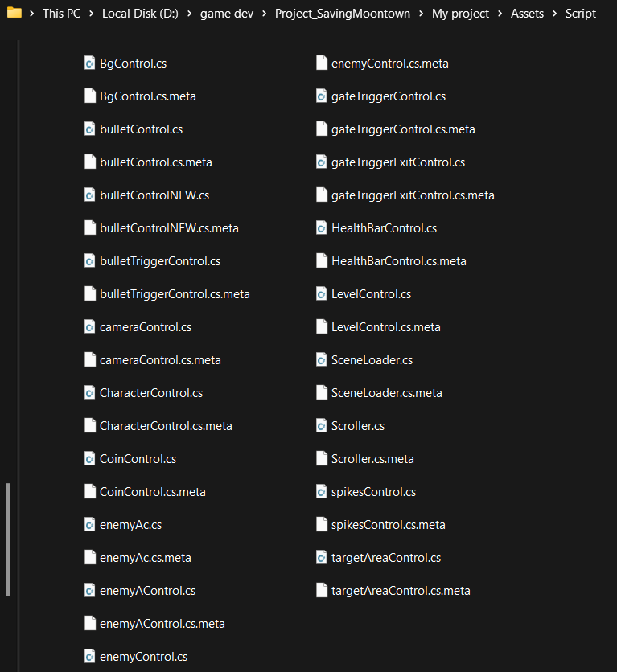617x672 pixels.
Task: Expand the chevron after My project
Action: [x=500, y=14]
